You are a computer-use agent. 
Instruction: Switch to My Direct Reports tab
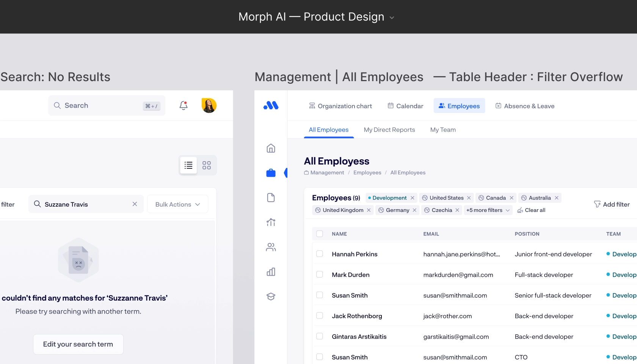pyautogui.click(x=389, y=130)
